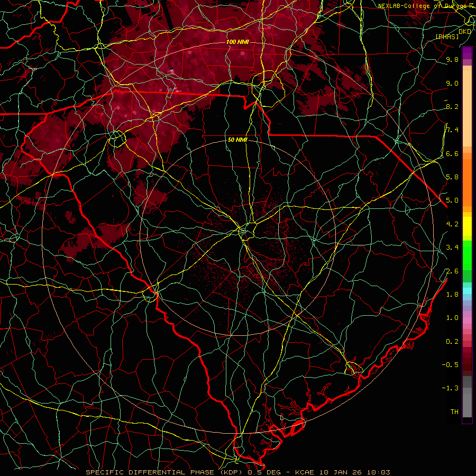The width and height of the screenshot is (476, 476).
Task: Click the 2.6 legend value
Action: click(452, 271)
